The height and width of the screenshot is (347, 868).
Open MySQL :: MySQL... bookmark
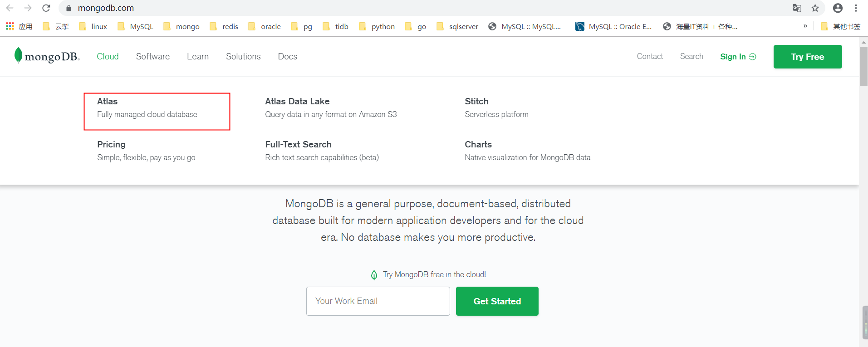(525, 26)
